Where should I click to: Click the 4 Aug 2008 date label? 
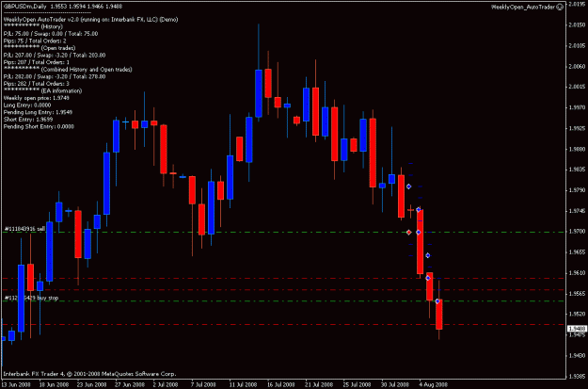click(x=434, y=385)
